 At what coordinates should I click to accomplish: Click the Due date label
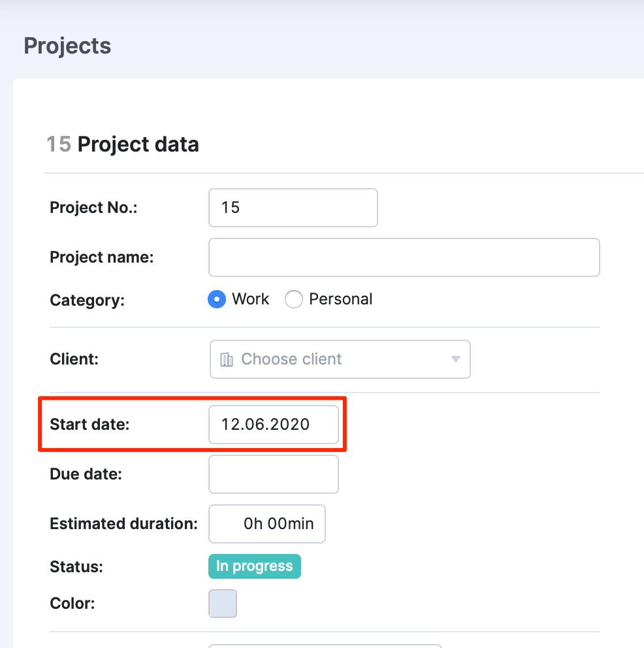point(86,474)
